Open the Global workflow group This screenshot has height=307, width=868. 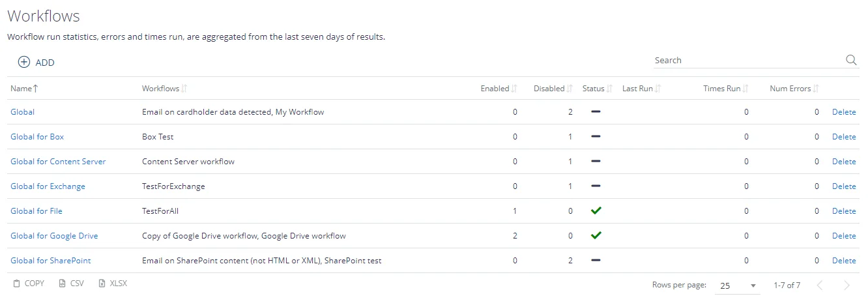[23, 112]
